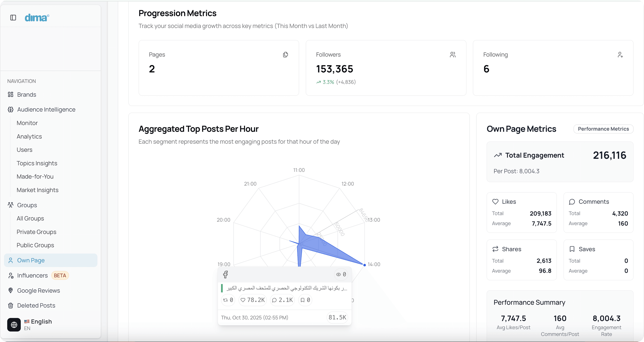This screenshot has height=342, width=644.
Task: Open Own Page menu item
Action: coord(31,260)
